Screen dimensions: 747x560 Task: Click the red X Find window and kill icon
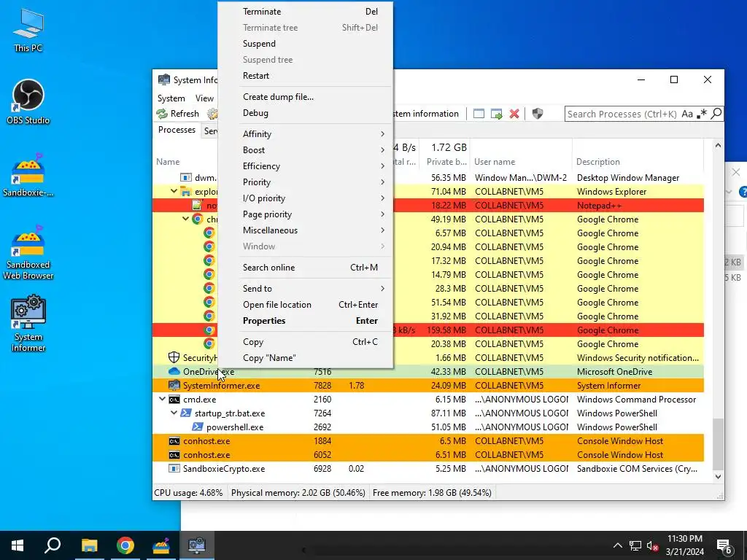point(514,114)
